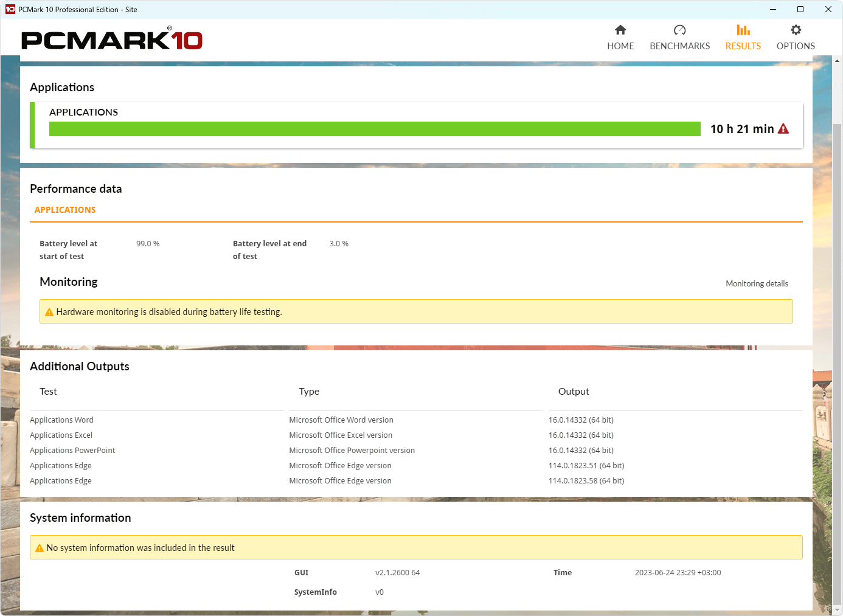
Task: Close the PCMark 10 window
Action: [x=828, y=9]
